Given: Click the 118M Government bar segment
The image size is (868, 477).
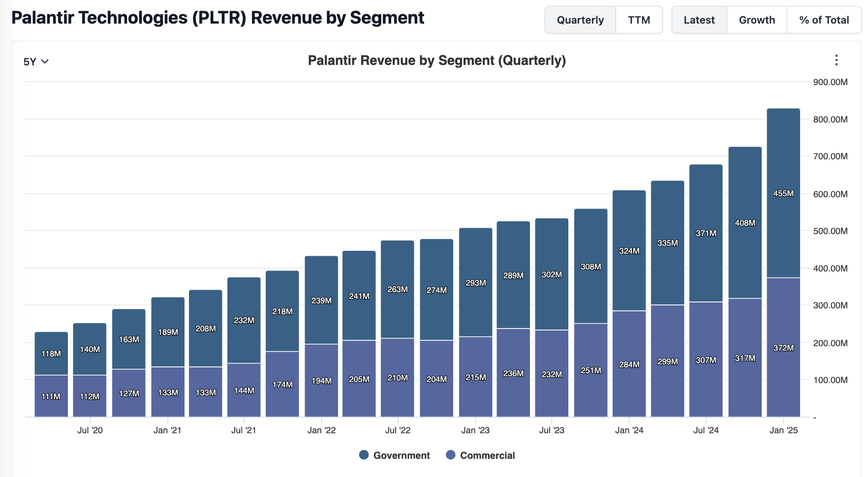Looking at the screenshot, I should (51, 354).
